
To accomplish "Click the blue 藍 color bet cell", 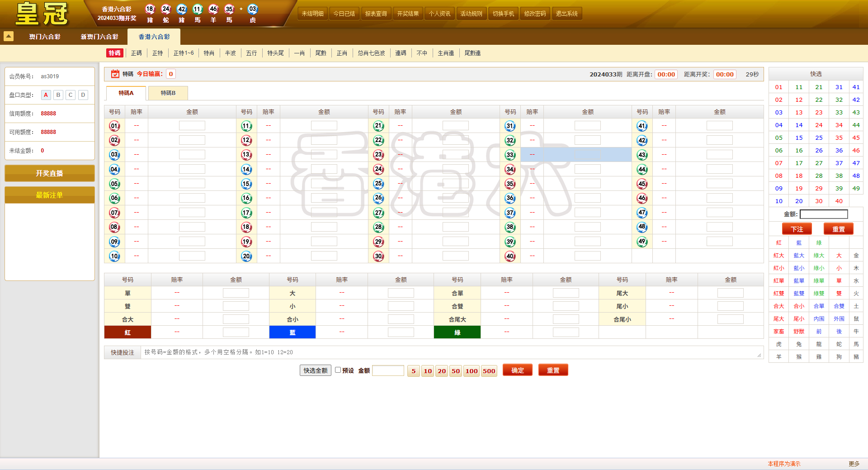I will point(292,332).
